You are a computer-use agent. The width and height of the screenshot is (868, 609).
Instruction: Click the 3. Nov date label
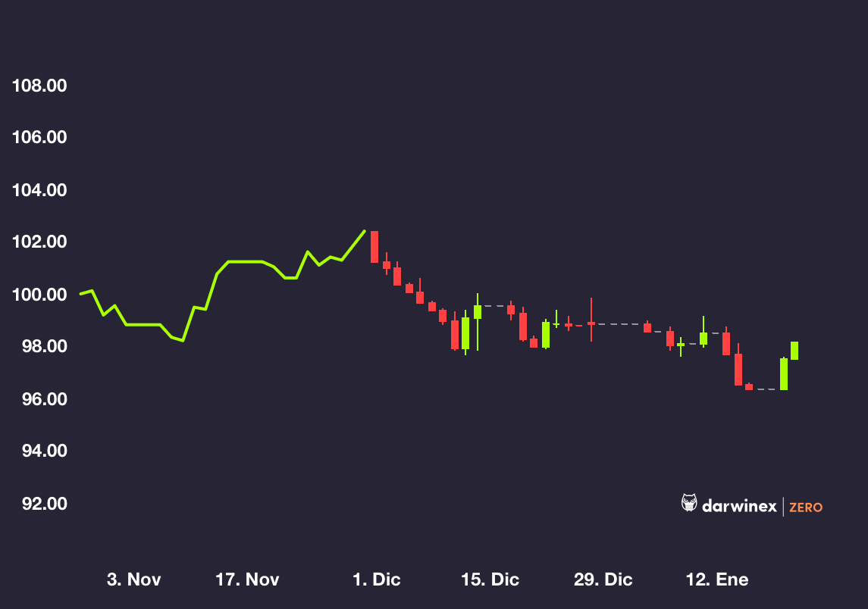tap(134, 580)
